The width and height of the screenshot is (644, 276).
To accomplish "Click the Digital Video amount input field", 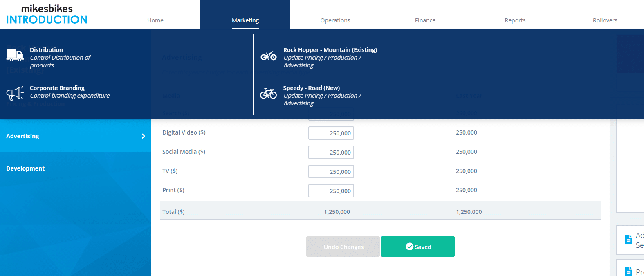I will click(331, 133).
